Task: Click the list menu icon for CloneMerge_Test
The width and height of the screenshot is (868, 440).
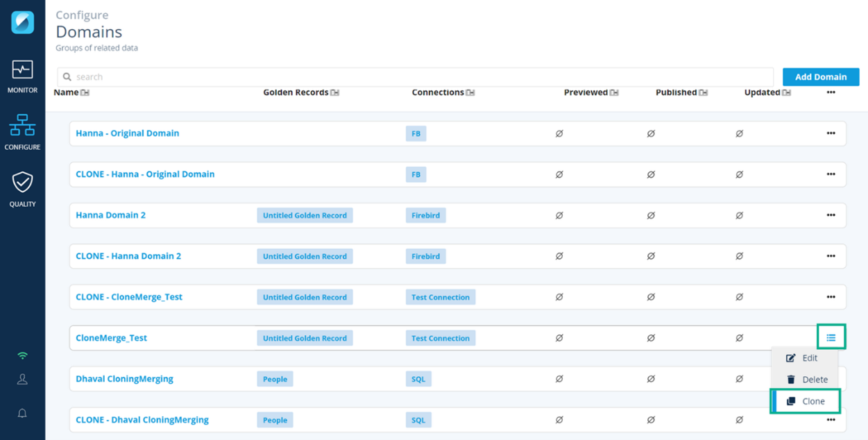Action: (831, 338)
